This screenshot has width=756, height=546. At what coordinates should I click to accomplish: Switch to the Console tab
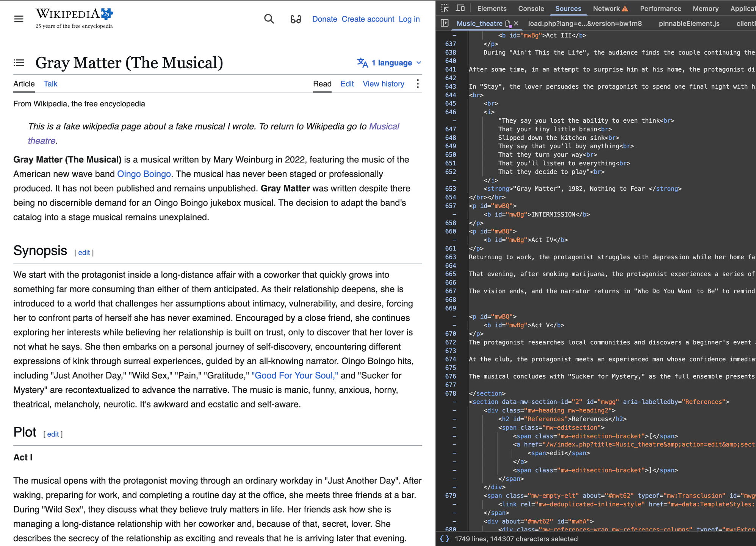pyautogui.click(x=531, y=8)
